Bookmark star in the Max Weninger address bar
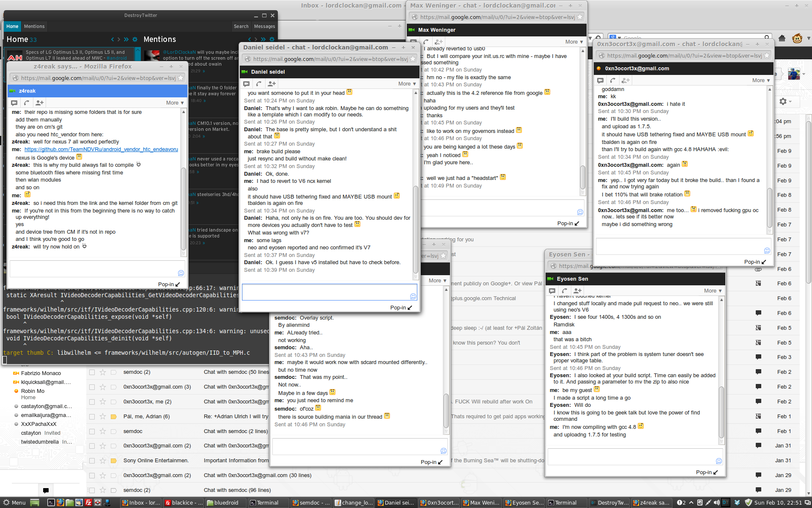Screen dimensions: 812x508 pyautogui.click(x=580, y=17)
